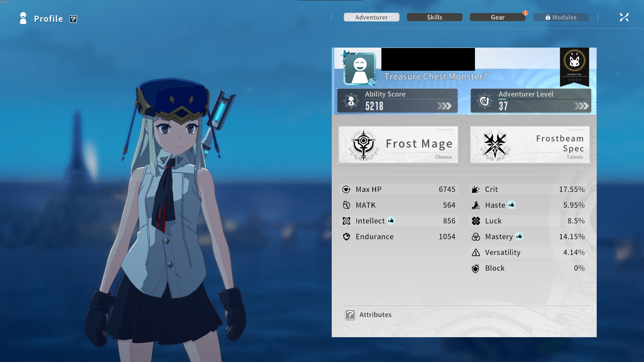Image resolution: width=644 pixels, height=362 pixels.
Task: Click the thumbs-up icon beside Haste
Action: pyautogui.click(x=512, y=205)
